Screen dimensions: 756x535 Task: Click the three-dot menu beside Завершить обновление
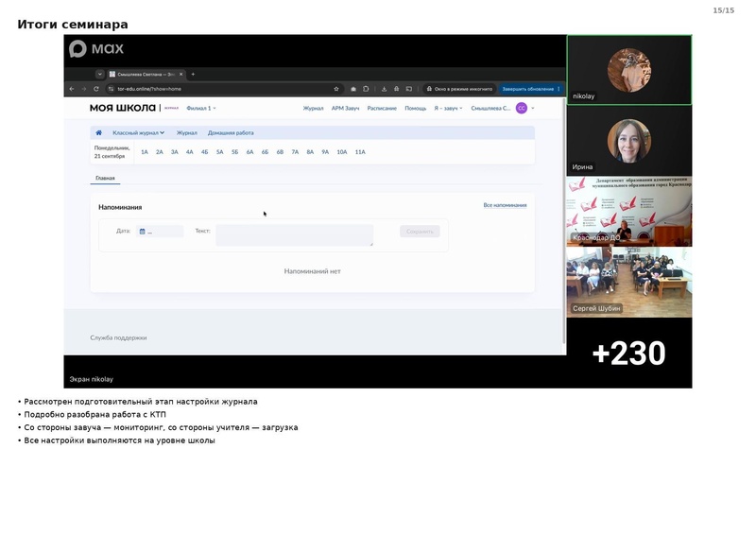[558, 89]
